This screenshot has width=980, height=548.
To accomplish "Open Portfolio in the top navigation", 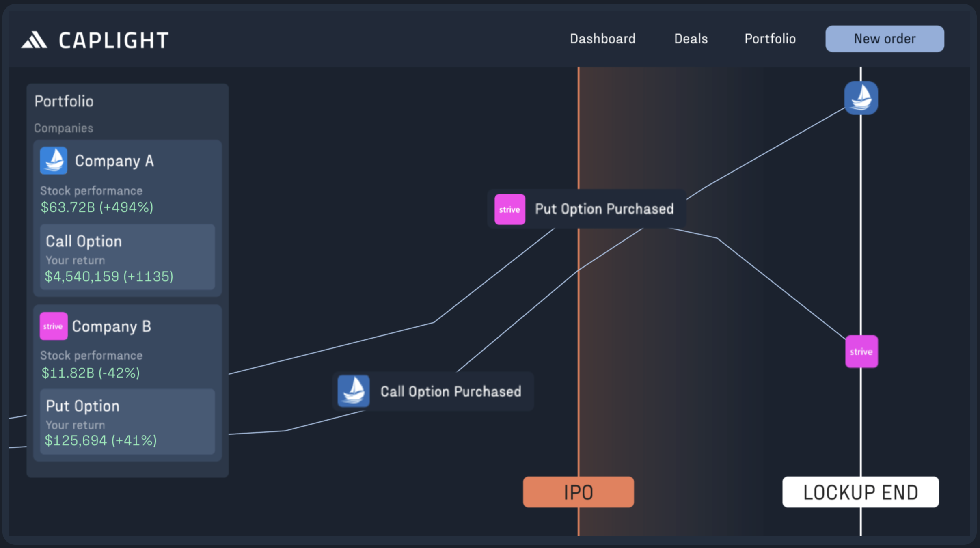I will [770, 39].
